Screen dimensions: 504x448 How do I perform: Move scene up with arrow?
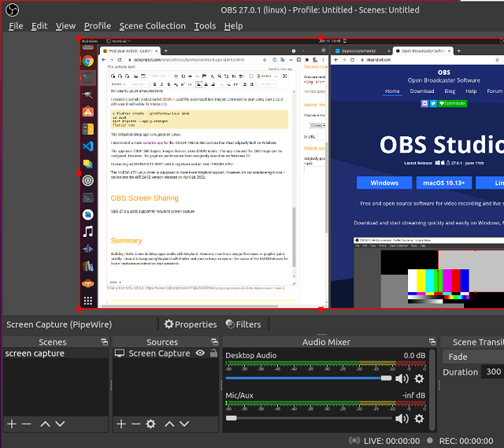[45, 424]
